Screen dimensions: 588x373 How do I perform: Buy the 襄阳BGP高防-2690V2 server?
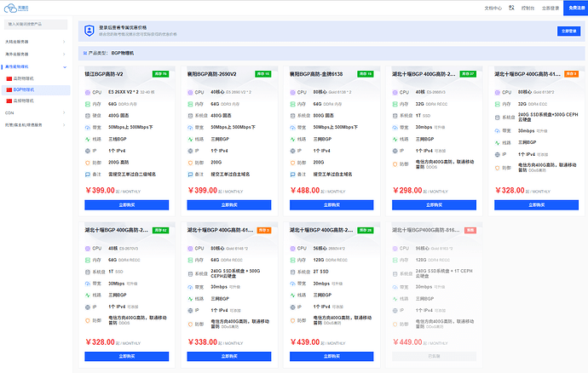pyautogui.click(x=229, y=205)
